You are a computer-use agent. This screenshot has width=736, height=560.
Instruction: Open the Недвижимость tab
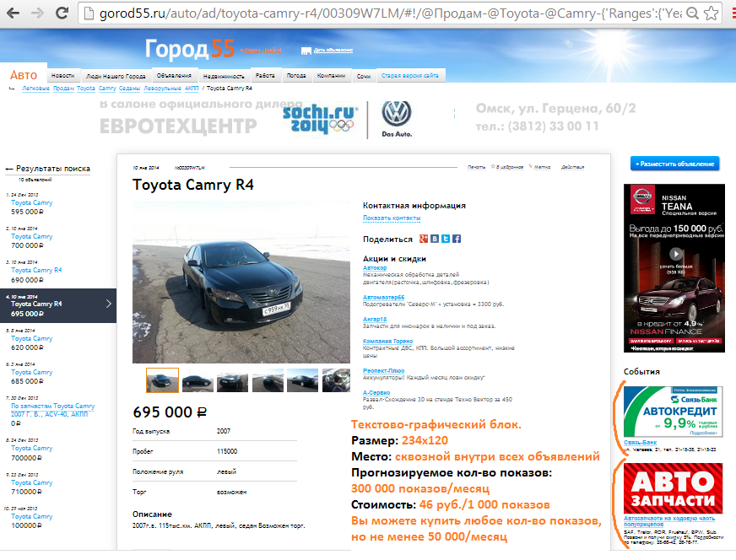[224, 76]
